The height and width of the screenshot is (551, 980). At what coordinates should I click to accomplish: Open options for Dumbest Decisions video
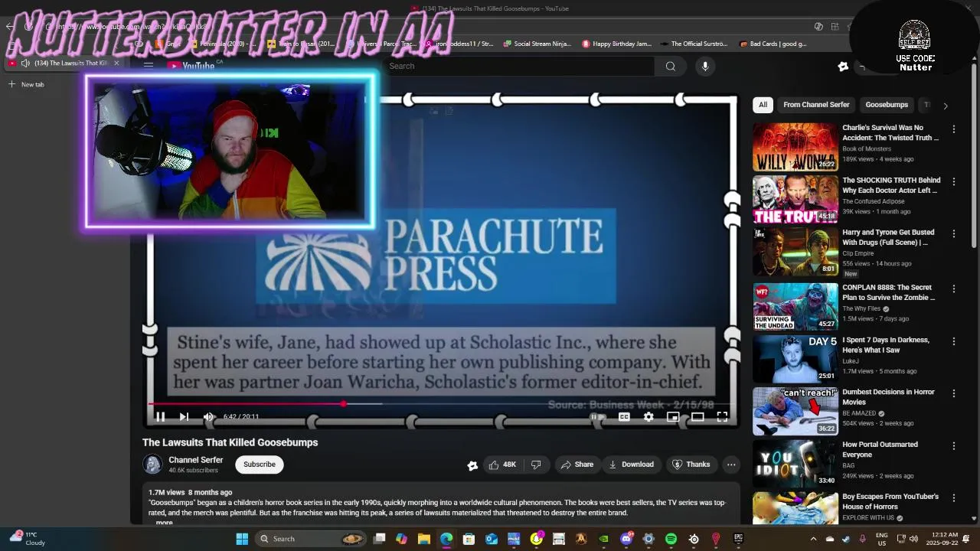tap(953, 393)
